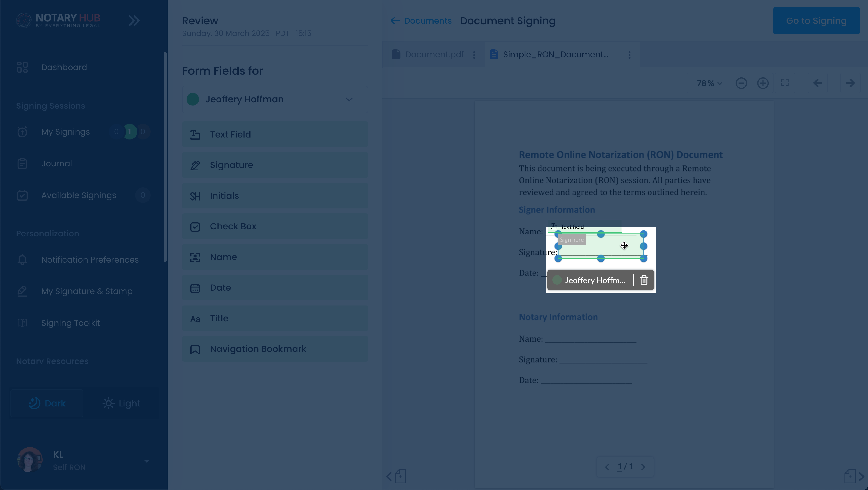Click the Check Box field icon
This screenshot has height=490, width=868.
(x=195, y=227)
